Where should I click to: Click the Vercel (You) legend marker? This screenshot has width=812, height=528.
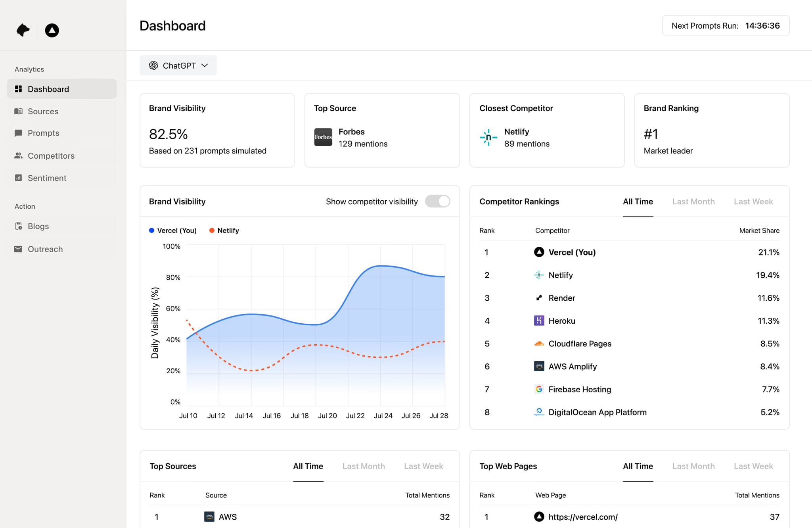(x=151, y=230)
